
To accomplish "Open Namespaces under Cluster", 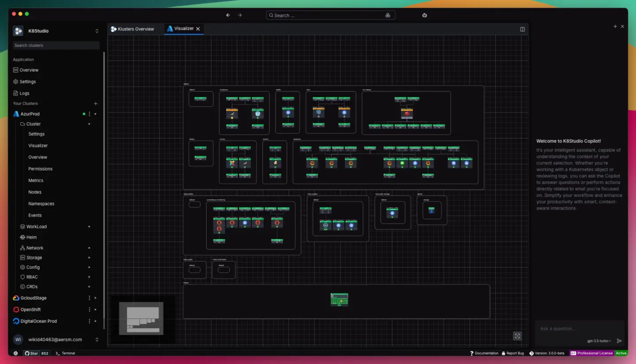I will (x=42, y=204).
